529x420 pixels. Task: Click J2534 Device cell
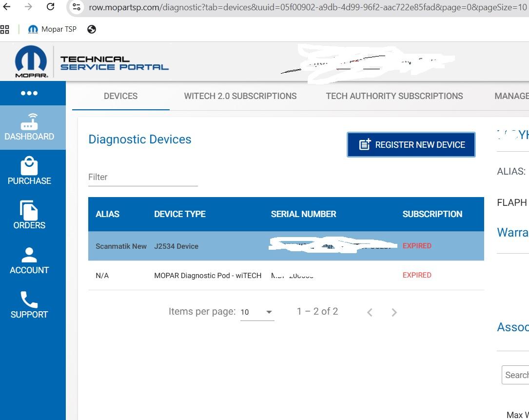(176, 246)
